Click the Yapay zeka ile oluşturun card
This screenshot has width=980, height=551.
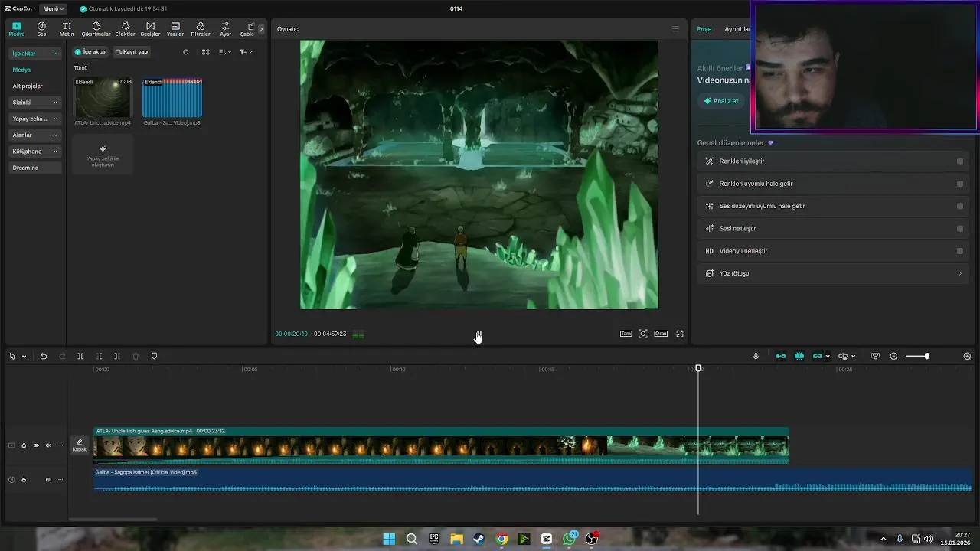click(103, 154)
